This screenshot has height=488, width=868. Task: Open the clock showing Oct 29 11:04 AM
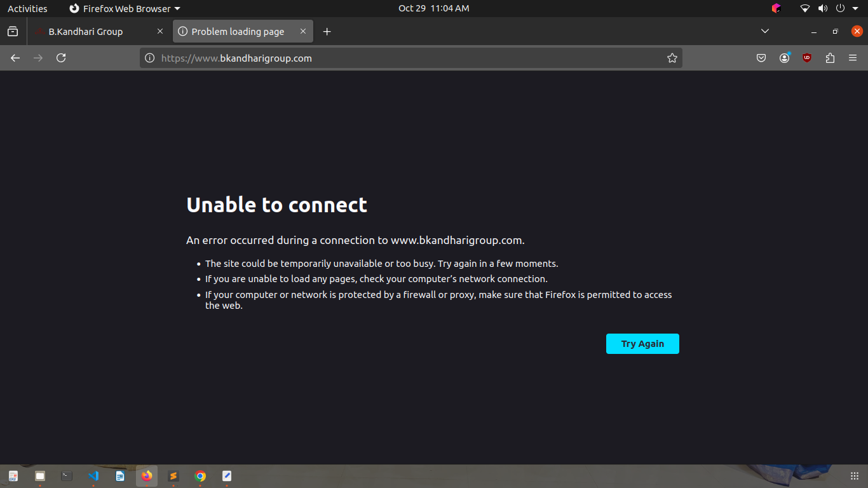434,8
